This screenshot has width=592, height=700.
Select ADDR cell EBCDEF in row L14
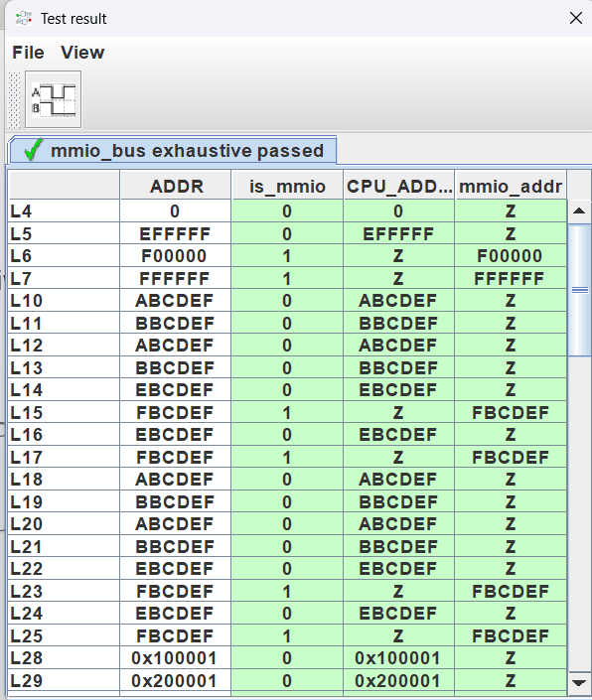[x=176, y=389]
